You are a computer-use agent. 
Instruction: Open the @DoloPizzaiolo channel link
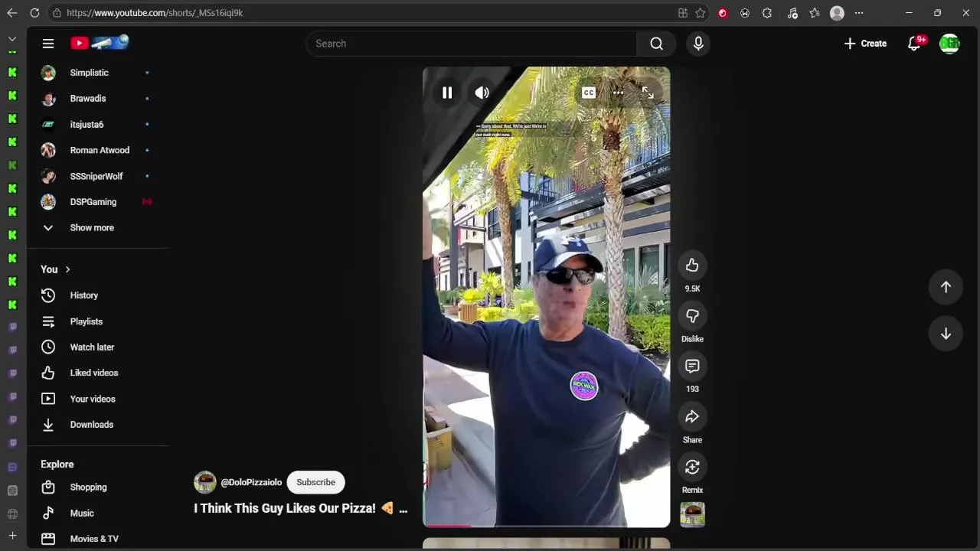click(251, 482)
